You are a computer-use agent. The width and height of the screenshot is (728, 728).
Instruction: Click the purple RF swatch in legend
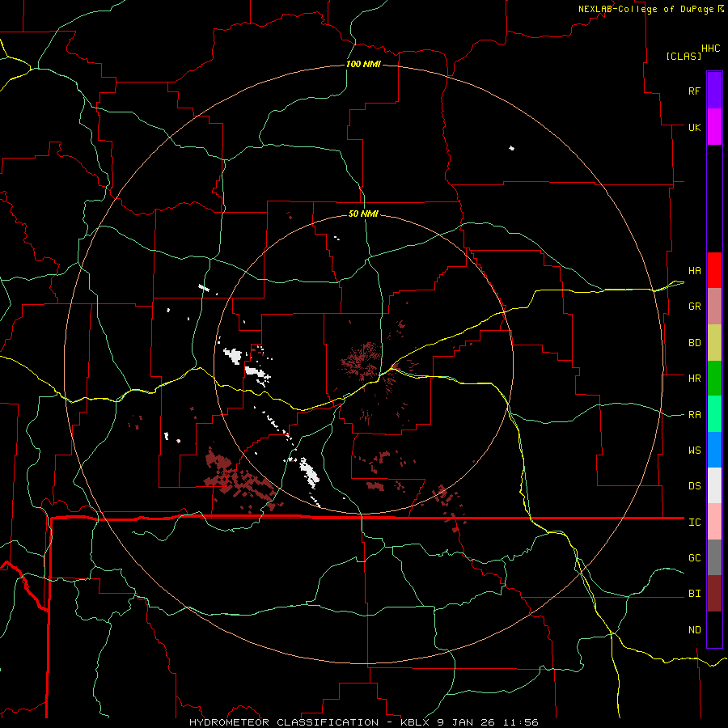(714, 91)
